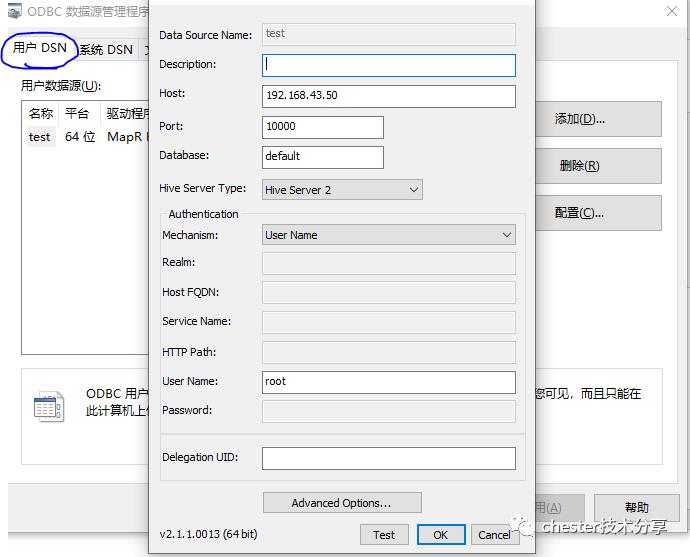Open the Hive Server Type dropdown
Screen dimensions: 690x557
tap(342, 190)
